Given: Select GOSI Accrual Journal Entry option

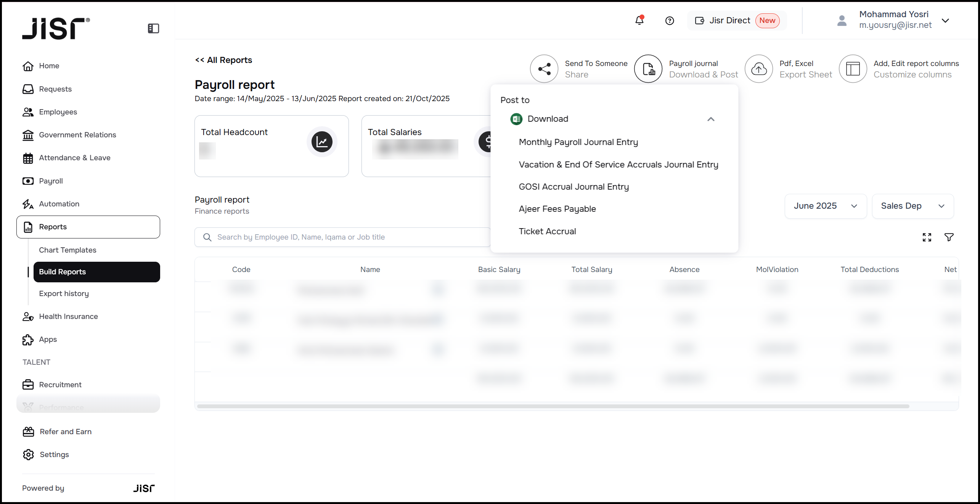Looking at the screenshot, I should (574, 187).
